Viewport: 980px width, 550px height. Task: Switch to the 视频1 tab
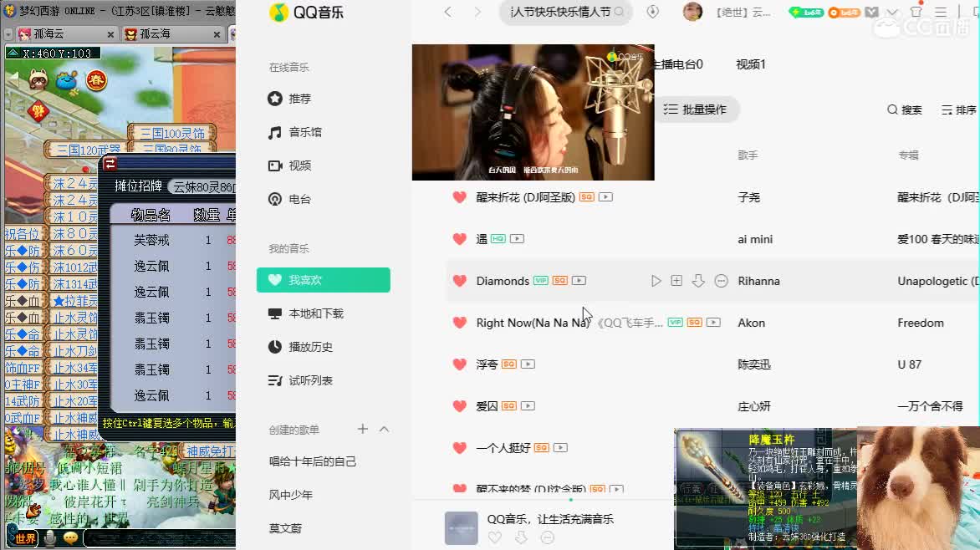coord(751,64)
